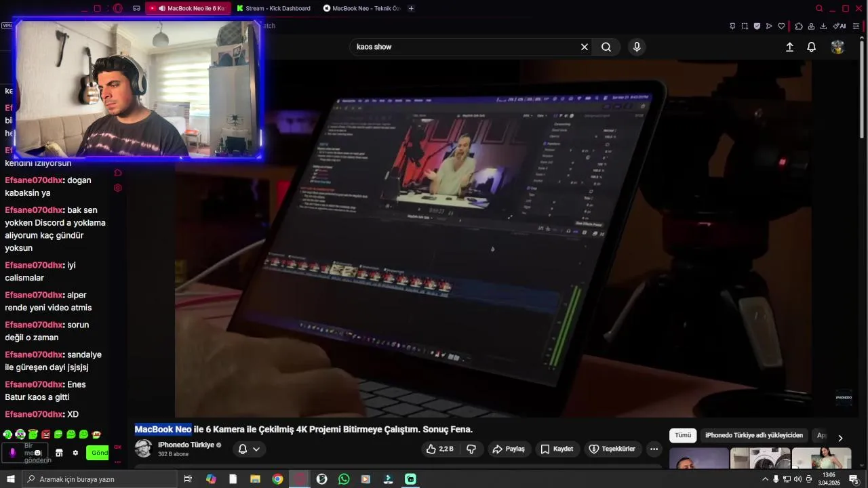
Task: Open browser extensions cube icon
Action: pos(799,26)
